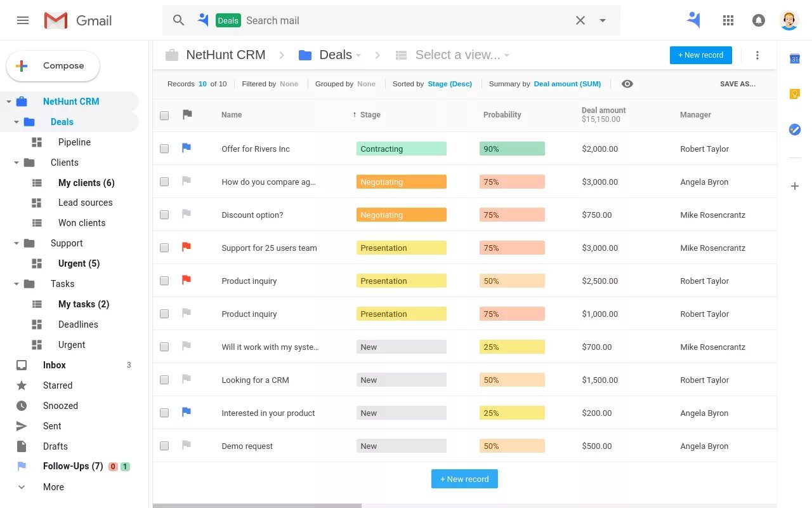Sort by the Stage column header
Screen dimensions: 812x508
(370, 115)
